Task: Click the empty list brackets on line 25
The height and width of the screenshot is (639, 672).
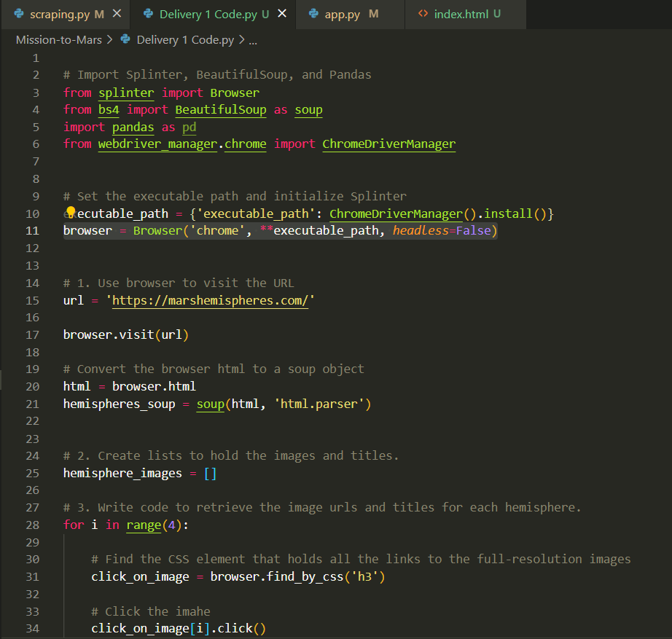Action: 210,474
